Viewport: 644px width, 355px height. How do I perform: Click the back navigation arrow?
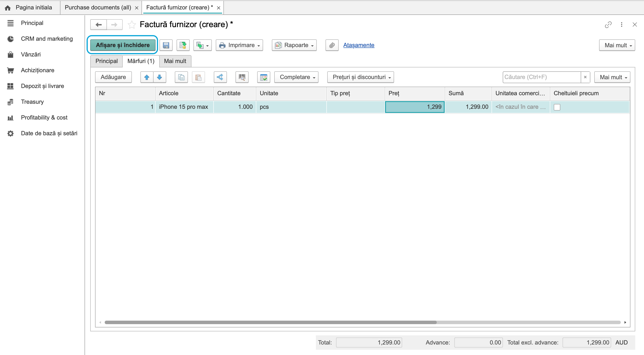point(99,25)
